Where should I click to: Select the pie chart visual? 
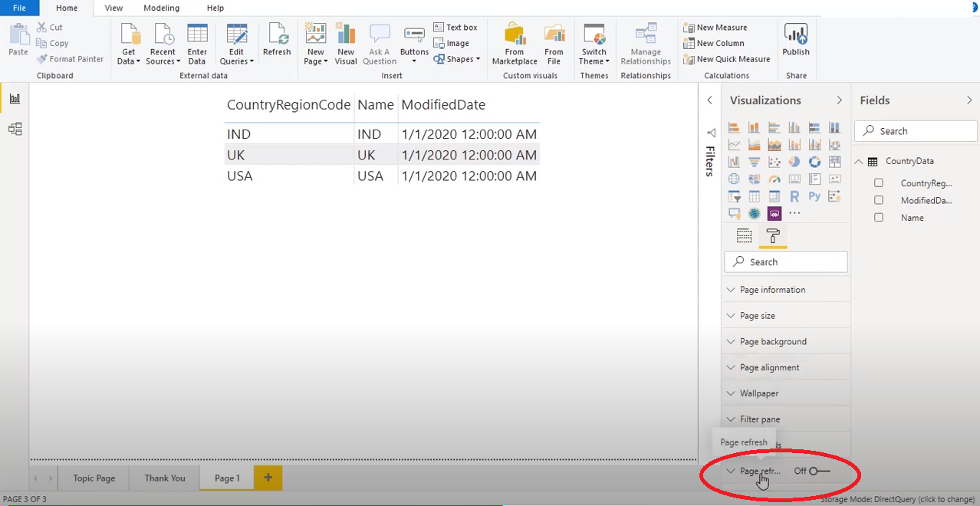tap(794, 162)
